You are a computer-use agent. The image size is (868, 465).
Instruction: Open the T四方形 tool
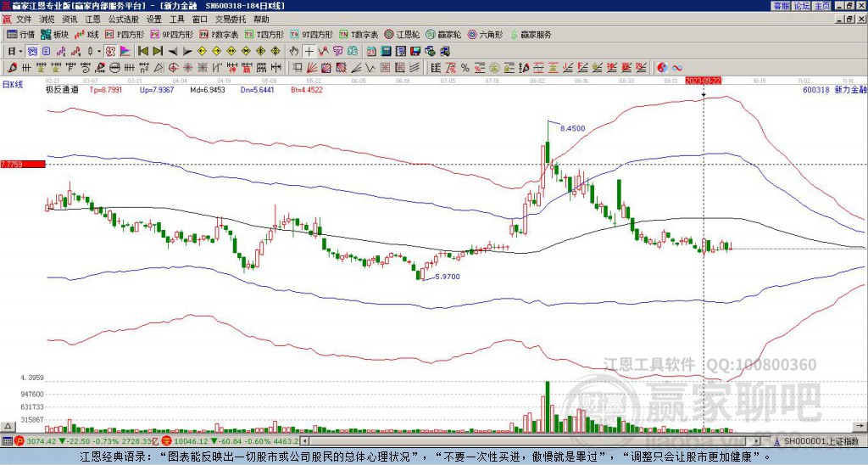(264, 34)
